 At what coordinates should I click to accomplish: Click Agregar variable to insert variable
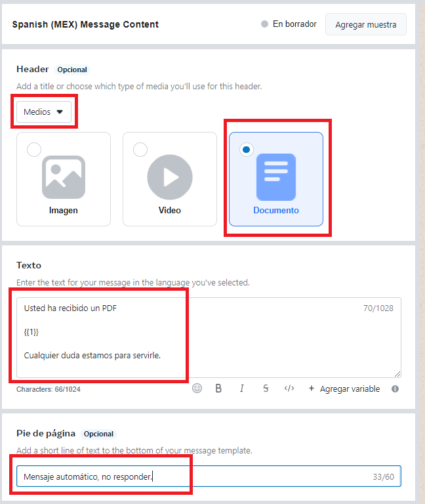[344, 388]
